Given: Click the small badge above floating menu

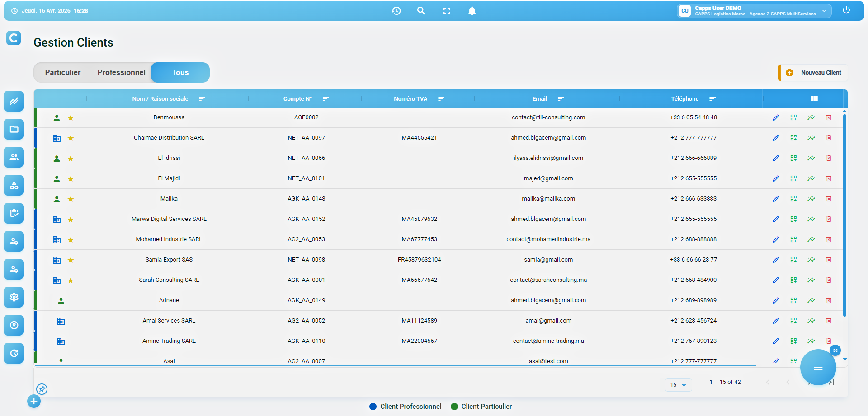Looking at the screenshot, I should coord(835,350).
